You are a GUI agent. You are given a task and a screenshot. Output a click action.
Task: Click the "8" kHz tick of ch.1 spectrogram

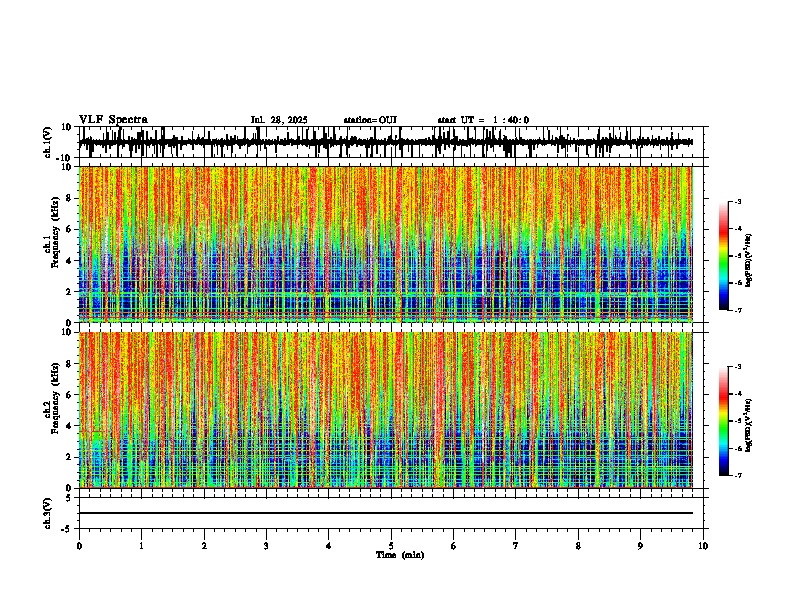click(69, 198)
